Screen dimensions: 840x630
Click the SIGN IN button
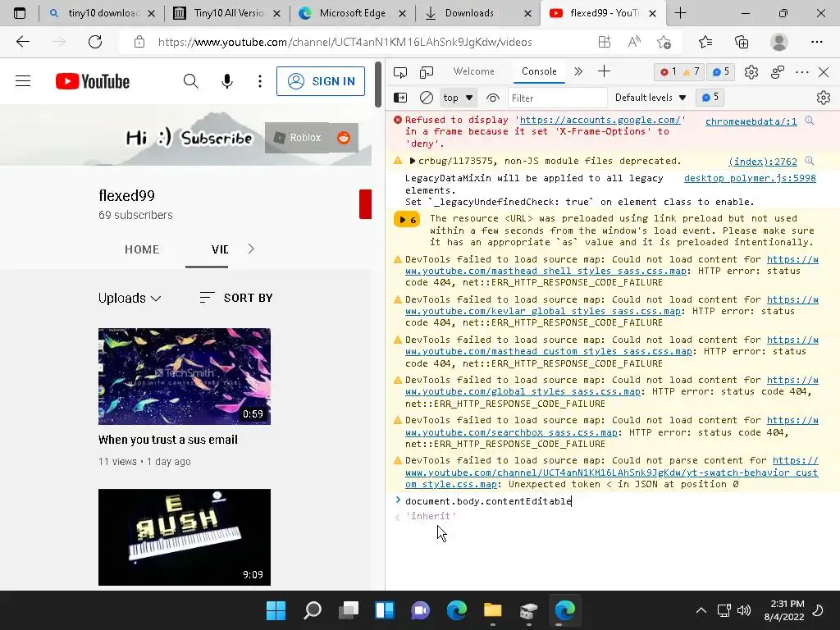(321, 81)
